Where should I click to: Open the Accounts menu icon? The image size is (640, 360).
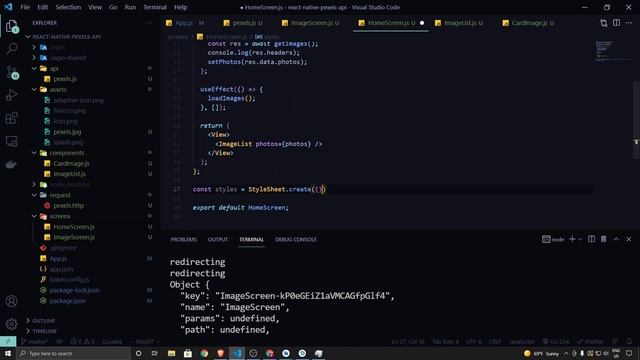tap(11, 301)
